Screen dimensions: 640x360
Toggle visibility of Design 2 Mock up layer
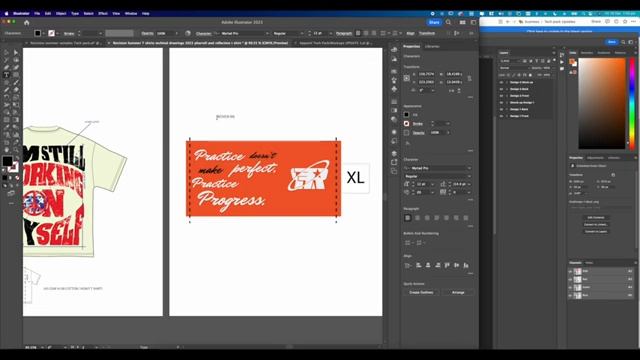(x=501, y=82)
